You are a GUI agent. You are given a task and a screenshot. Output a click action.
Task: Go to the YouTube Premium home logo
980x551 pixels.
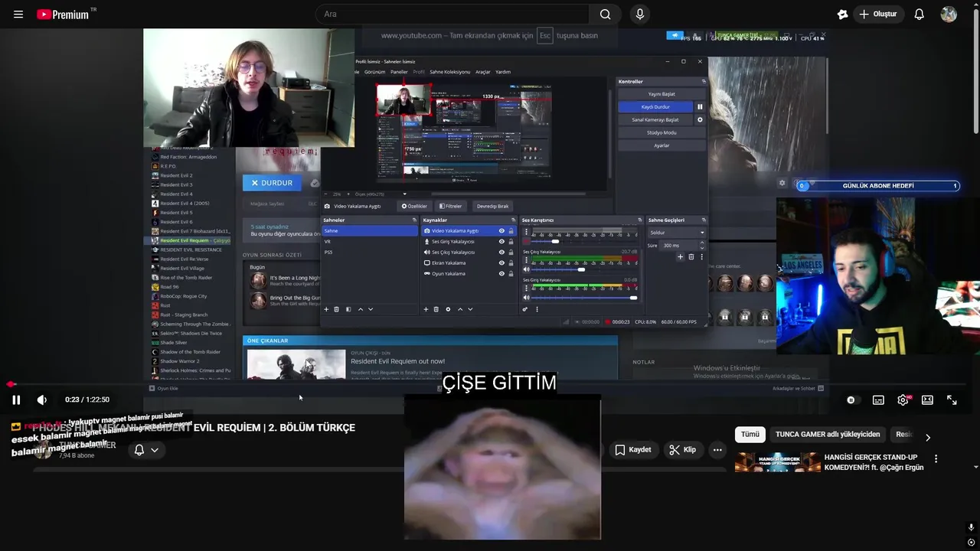pyautogui.click(x=64, y=15)
